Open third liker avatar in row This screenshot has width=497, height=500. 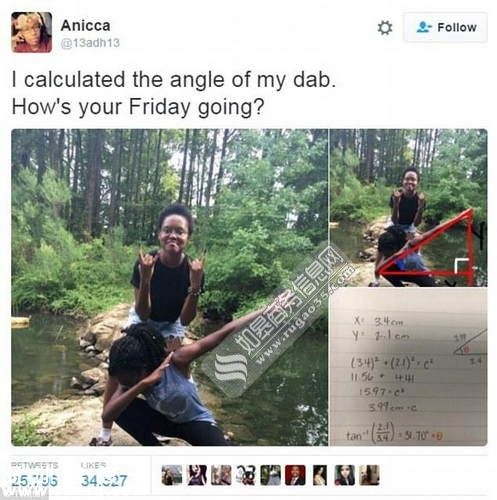coord(221,475)
